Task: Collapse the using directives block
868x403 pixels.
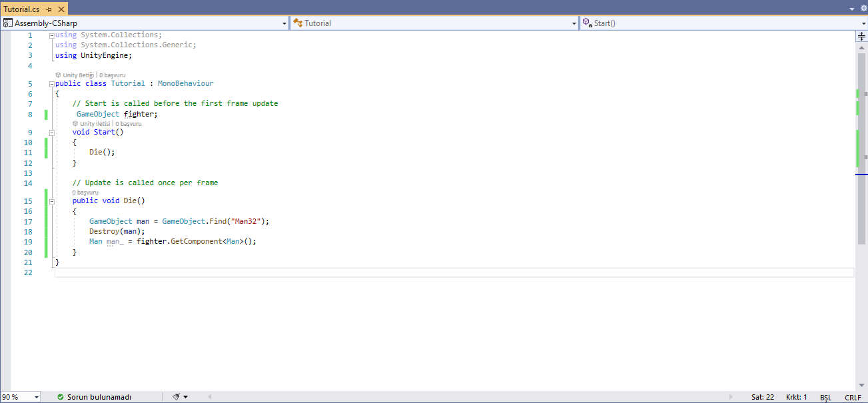Action: coord(52,35)
